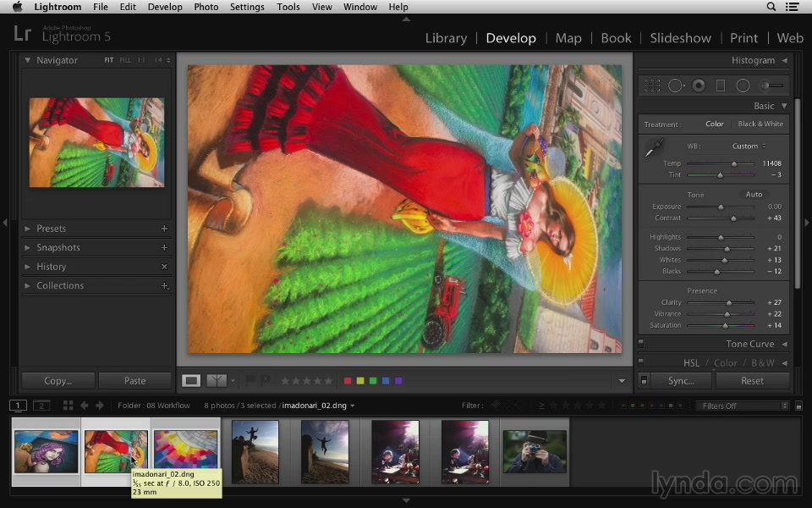
Task: Flag the photo as picked
Action: (x=250, y=381)
